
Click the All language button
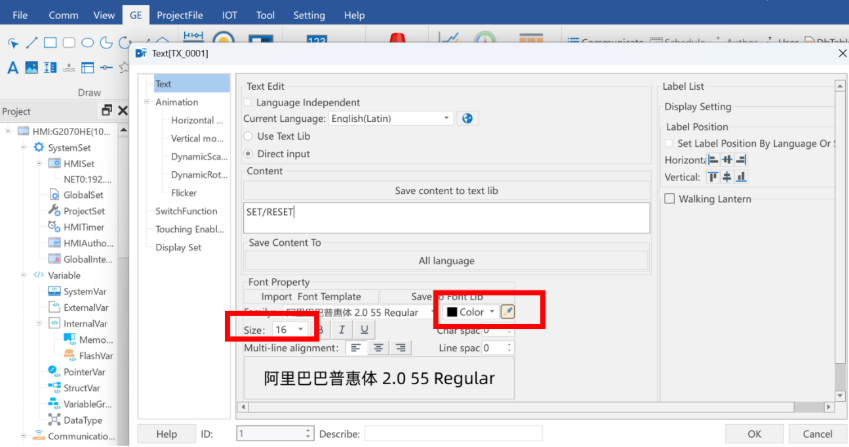coord(446,261)
